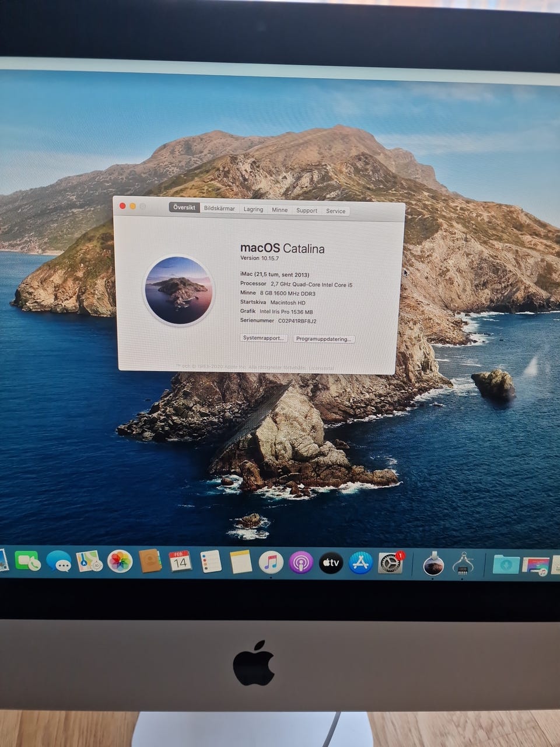Open the Reminders app in dock
The image size is (560, 747).
211,562
